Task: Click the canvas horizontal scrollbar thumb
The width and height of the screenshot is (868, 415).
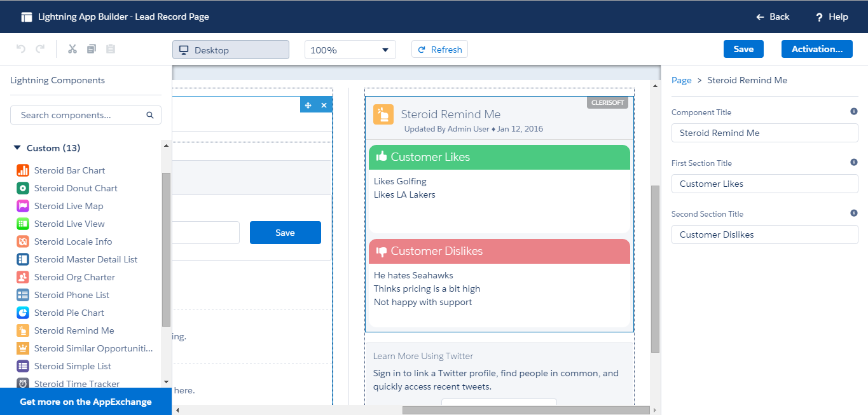Action: [x=527, y=410]
